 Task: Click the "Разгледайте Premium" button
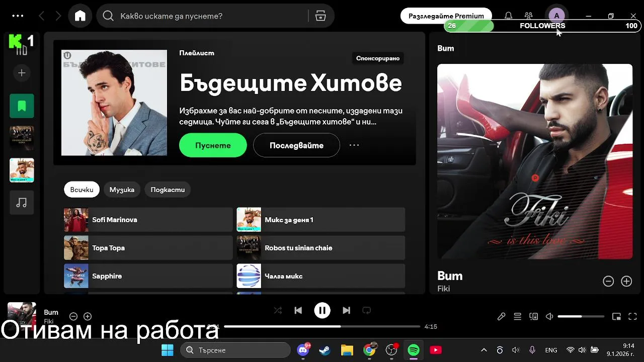tap(446, 16)
